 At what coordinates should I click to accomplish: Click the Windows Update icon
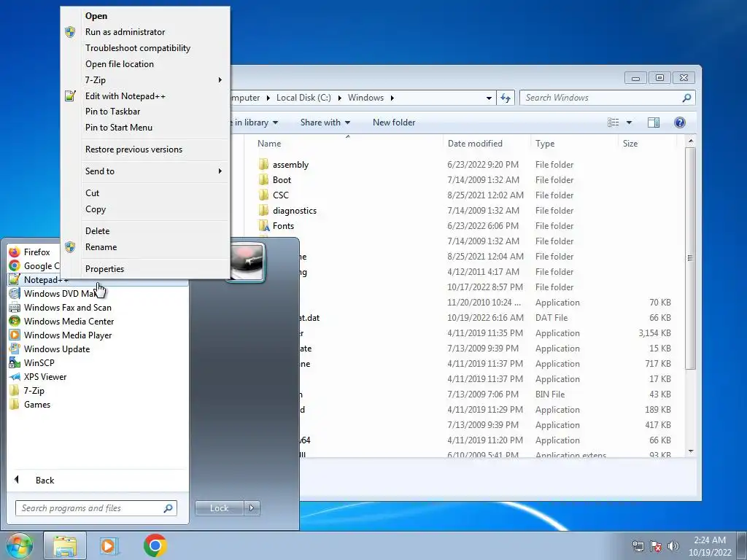coord(15,349)
